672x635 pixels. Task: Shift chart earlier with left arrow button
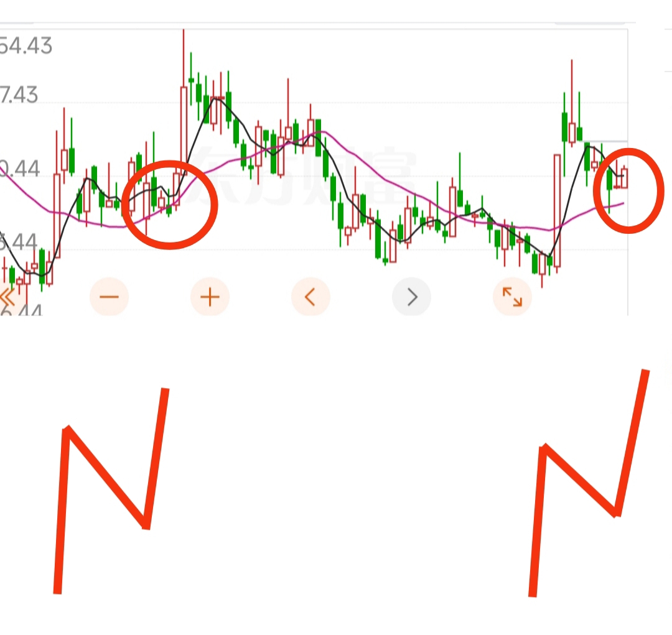(310, 297)
